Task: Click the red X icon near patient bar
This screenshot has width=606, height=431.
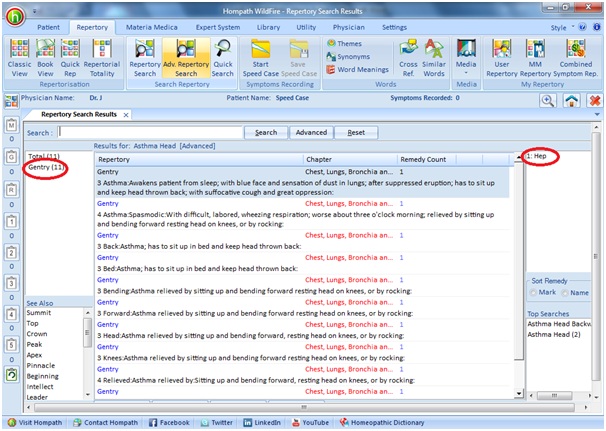Action: [x=595, y=101]
